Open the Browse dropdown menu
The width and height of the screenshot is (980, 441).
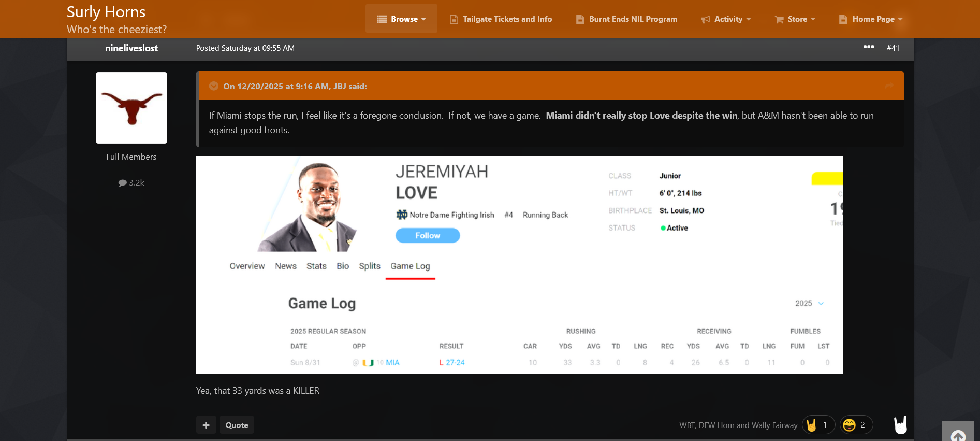pos(401,19)
